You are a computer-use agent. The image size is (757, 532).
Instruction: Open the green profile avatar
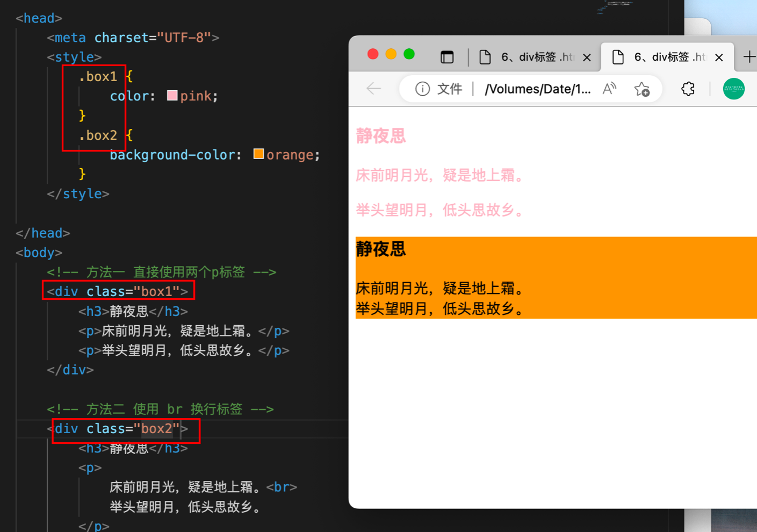click(733, 89)
